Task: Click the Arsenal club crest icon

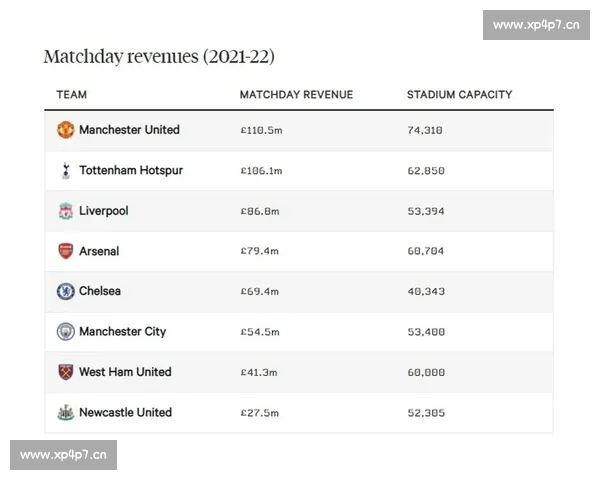Action: tap(65, 251)
